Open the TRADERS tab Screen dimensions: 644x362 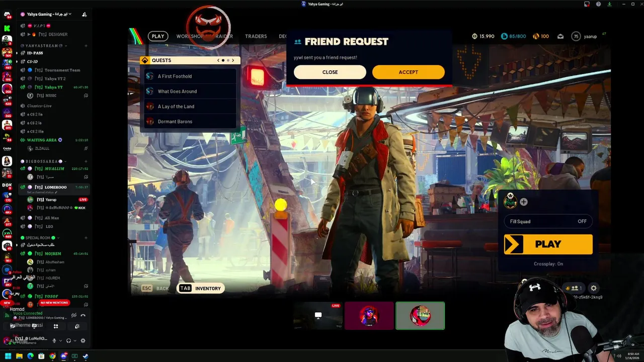(256, 36)
